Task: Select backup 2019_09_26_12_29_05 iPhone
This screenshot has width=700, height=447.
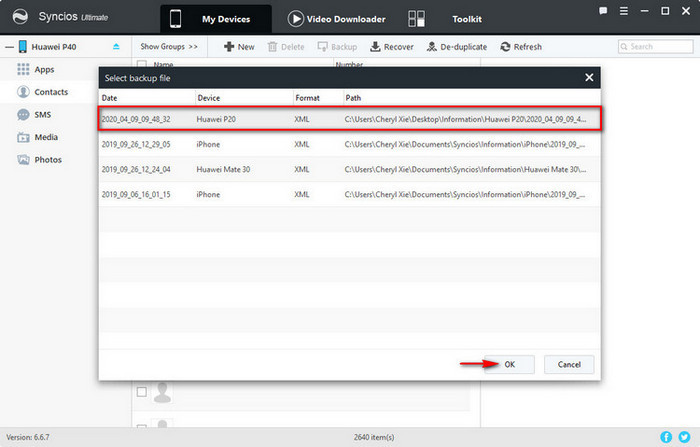Action: point(350,144)
